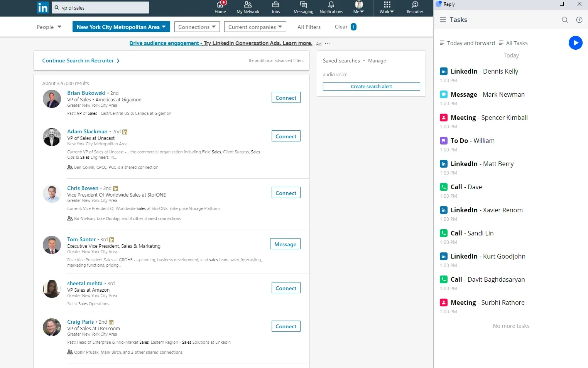The height and width of the screenshot is (368, 588).
Task: Connect with Adam Slackman
Action: (286, 136)
